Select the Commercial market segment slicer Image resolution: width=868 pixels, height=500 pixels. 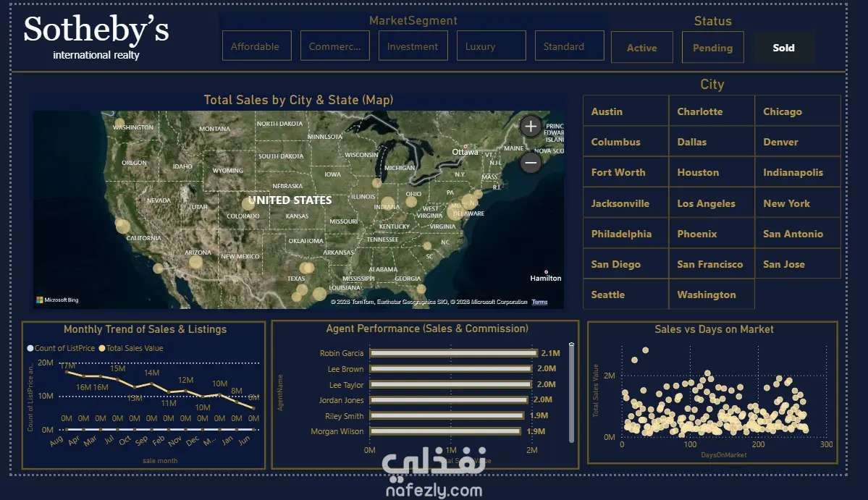click(x=335, y=46)
